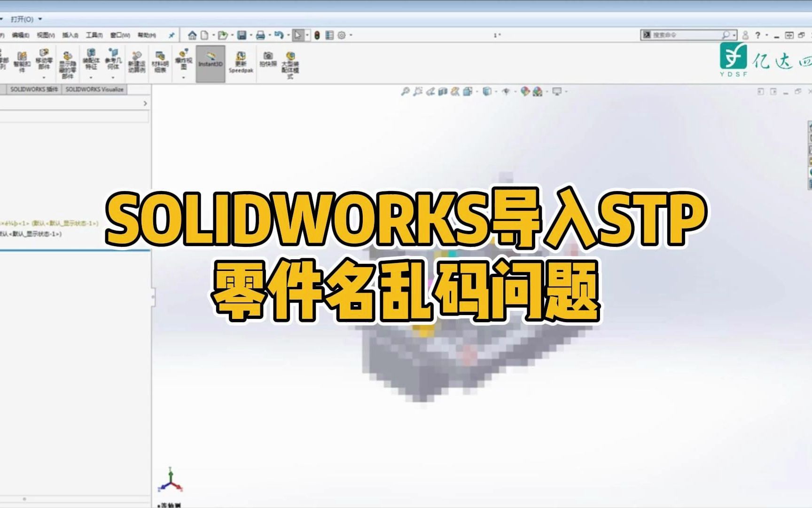This screenshot has height=508, width=812.
Task: Save the document with the floppy disk icon
Action: [x=242, y=35]
